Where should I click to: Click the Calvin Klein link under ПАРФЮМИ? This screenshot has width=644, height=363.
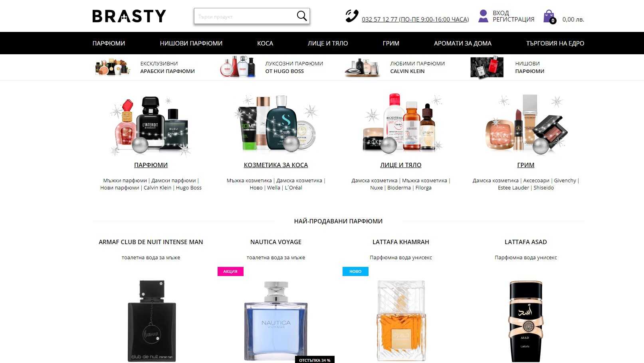[157, 188]
